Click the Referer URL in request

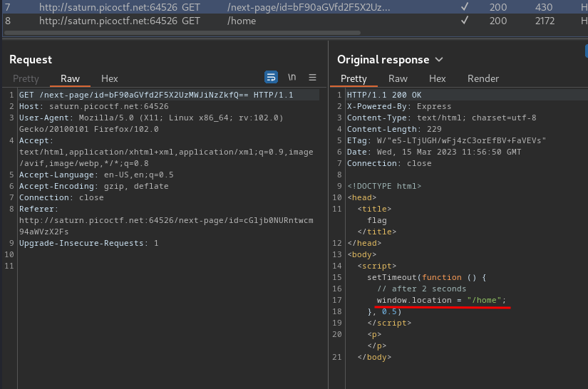[166, 226]
